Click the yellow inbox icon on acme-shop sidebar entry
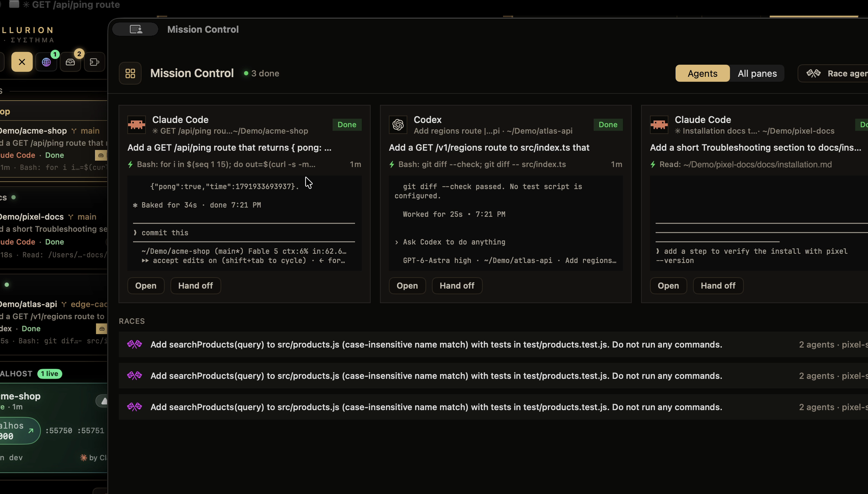The image size is (868, 494). (x=101, y=155)
